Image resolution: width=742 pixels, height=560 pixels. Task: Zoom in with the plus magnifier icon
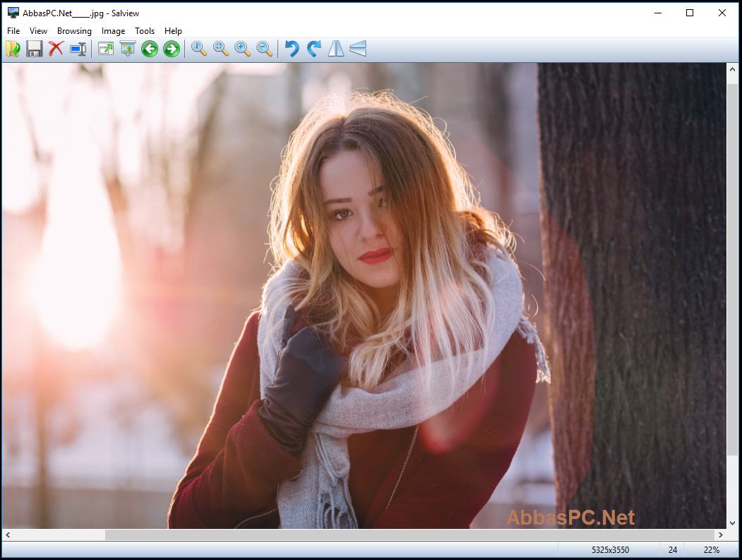point(242,49)
